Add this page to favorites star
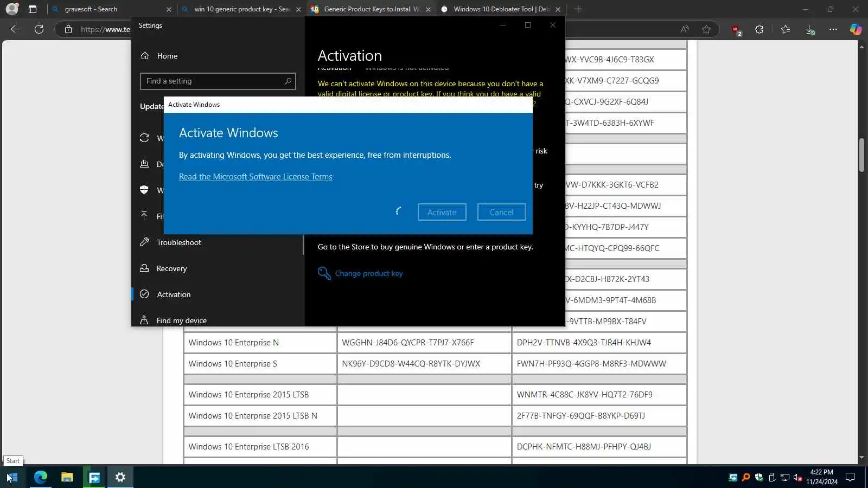868x488 pixels. tap(706, 29)
